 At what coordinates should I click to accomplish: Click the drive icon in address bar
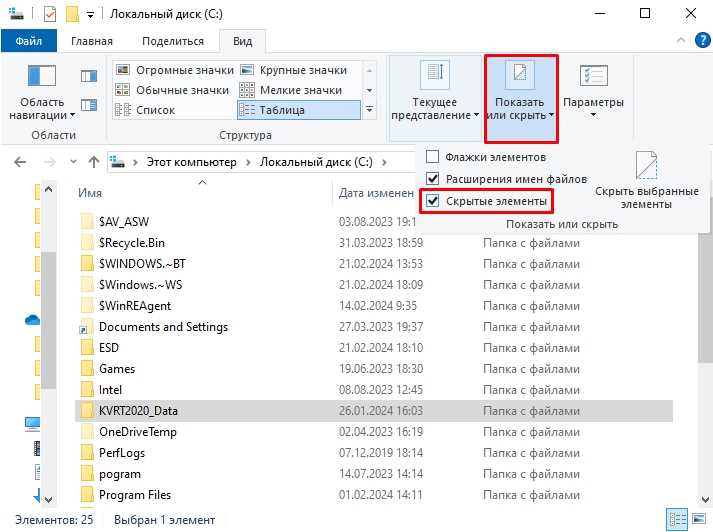(x=118, y=162)
